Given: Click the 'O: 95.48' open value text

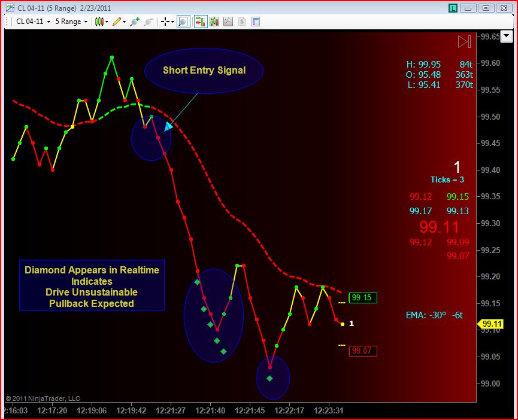Looking at the screenshot, I should coord(423,75).
